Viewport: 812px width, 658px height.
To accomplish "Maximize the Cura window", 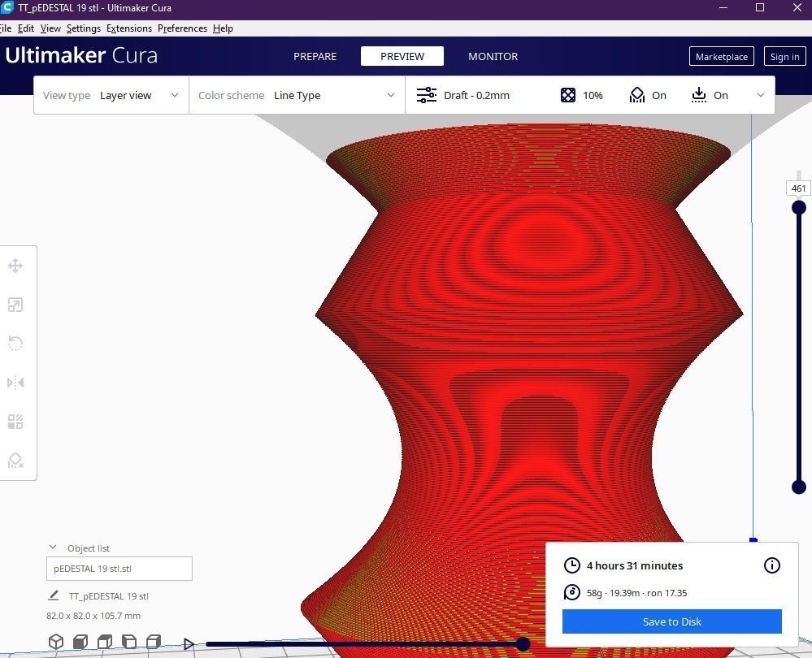I will [760, 7].
